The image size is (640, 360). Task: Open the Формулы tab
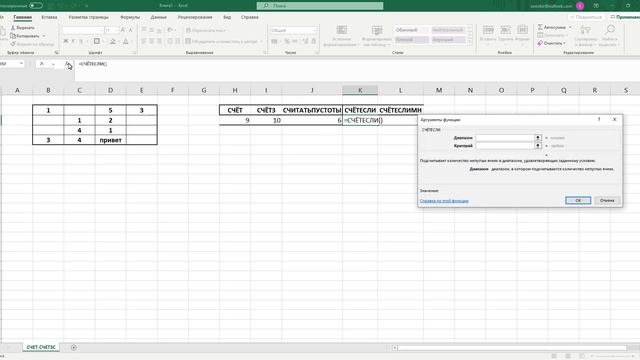pos(130,17)
